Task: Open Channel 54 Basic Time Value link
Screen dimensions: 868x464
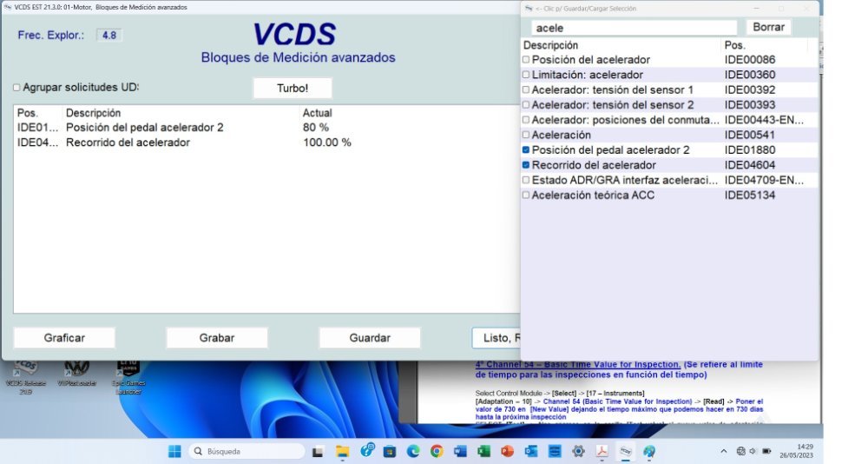Action: [578, 364]
